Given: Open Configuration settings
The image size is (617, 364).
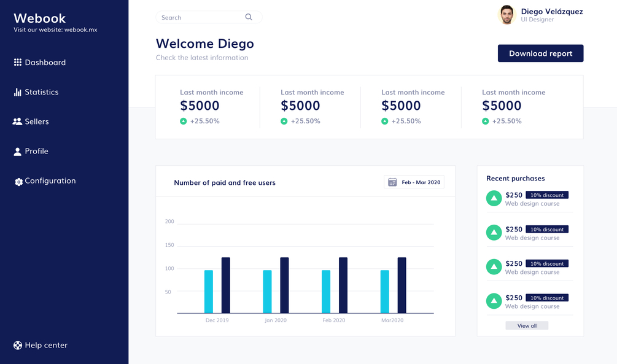Looking at the screenshot, I should (x=45, y=181).
